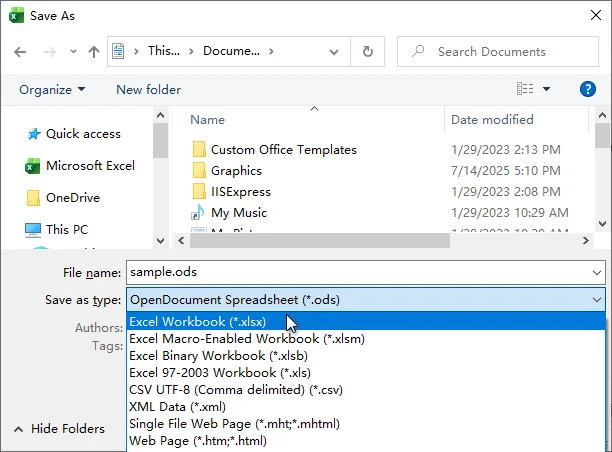
Task: Open address bar previous locations dropdown
Action: (x=334, y=52)
